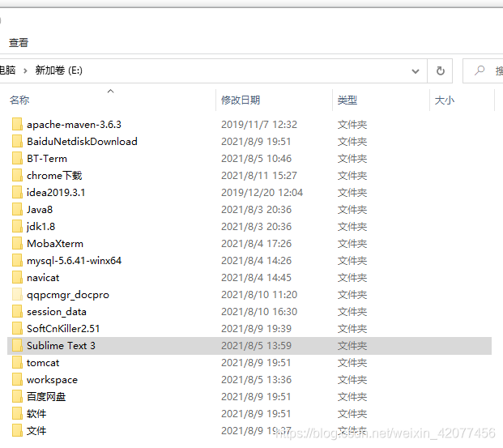Select the tomcat folder name
The image size is (503, 448).
[x=43, y=362]
